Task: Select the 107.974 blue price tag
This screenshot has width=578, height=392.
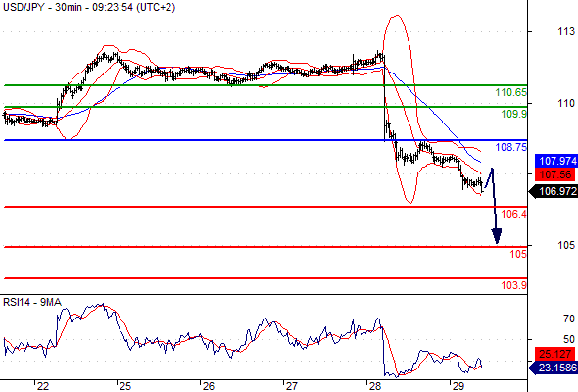Action: (555, 161)
